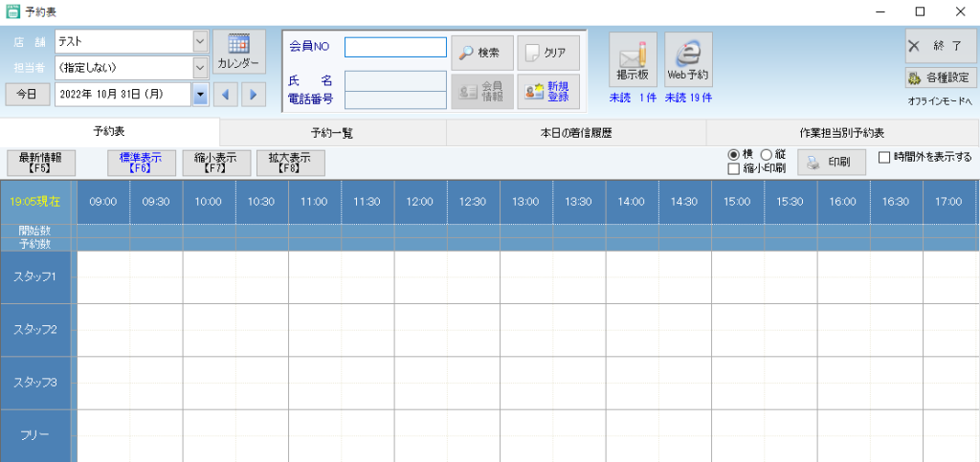Click the 印刷 printer button
The width and height of the screenshot is (980, 462).
click(831, 163)
